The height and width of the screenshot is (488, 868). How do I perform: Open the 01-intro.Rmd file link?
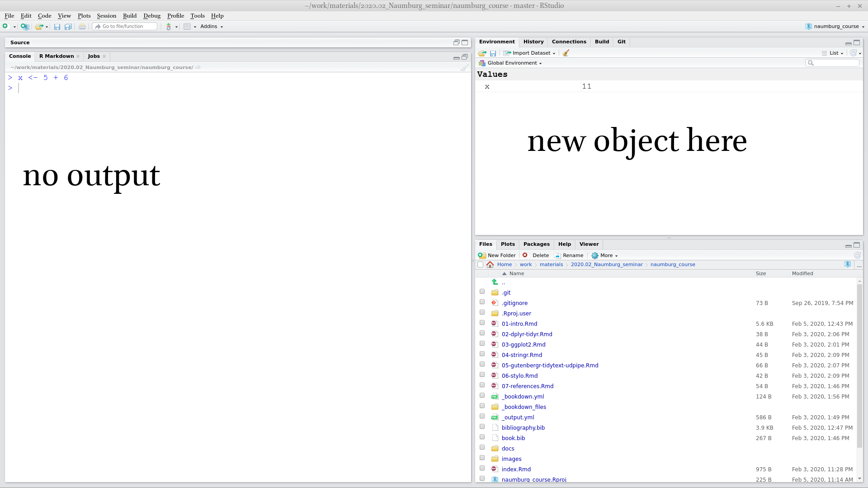click(519, 324)
